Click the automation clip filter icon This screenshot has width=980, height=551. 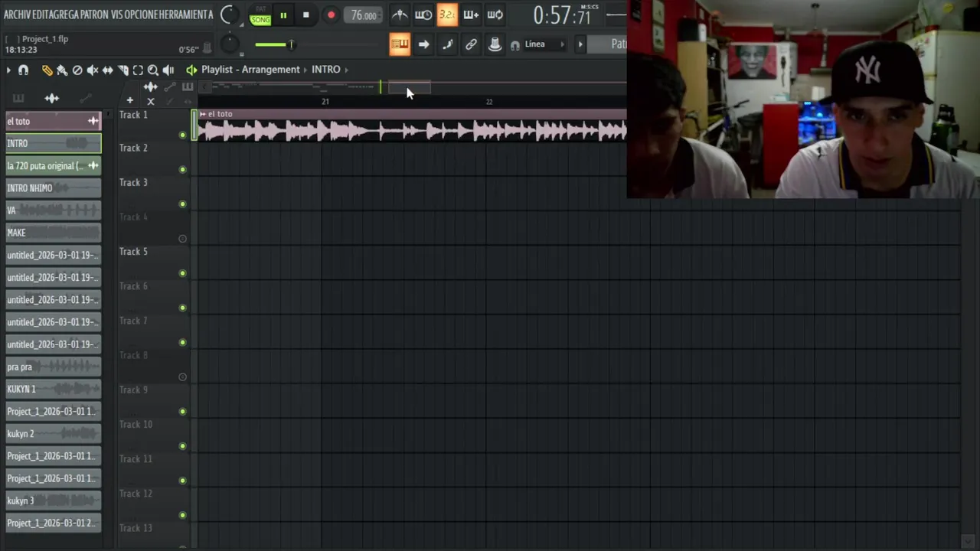[x=85, y=98]
